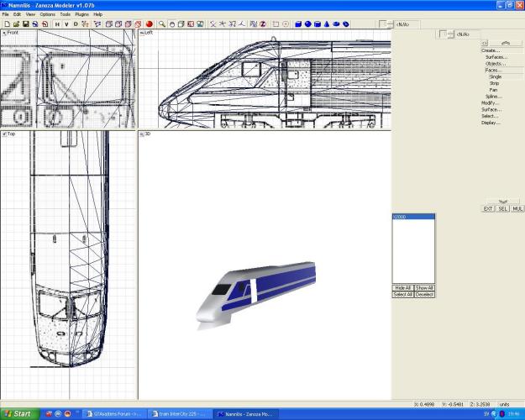Create a blue cube primitive
Image resolution: width=525 pixels, height=420 pixels.
tap(298, 24)
